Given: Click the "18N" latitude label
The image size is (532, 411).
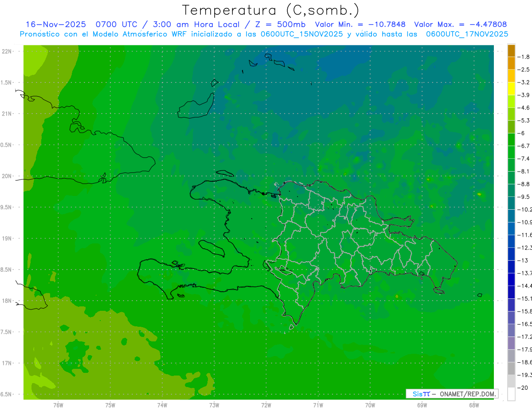Looking at the screenshot, I should point(8,301).
